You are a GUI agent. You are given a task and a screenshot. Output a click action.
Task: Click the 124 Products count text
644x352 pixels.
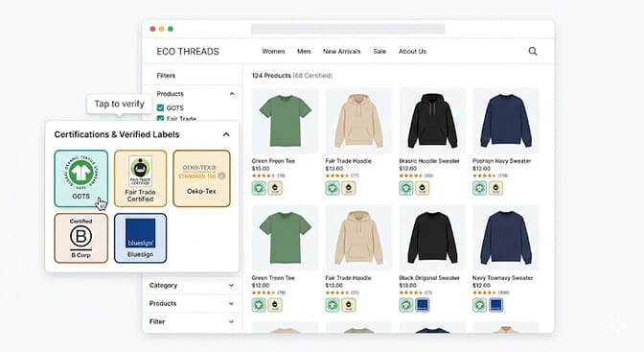click(271, 75)
